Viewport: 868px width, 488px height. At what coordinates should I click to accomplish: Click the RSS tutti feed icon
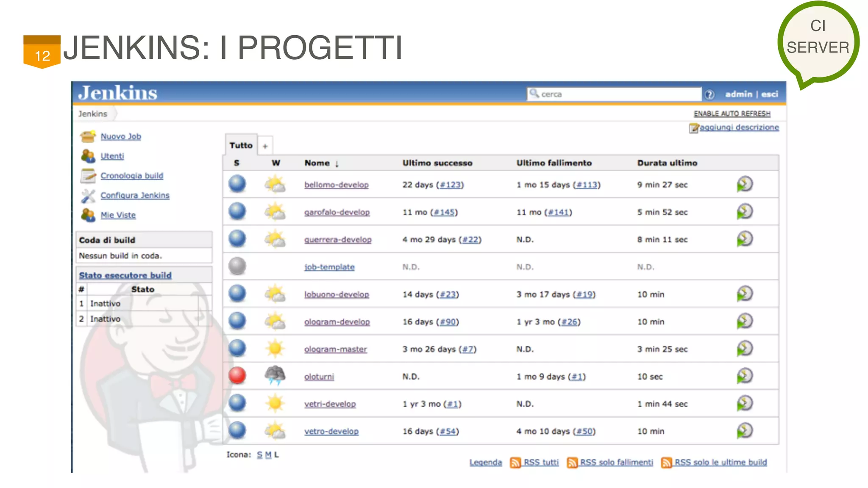coord(515,463)
